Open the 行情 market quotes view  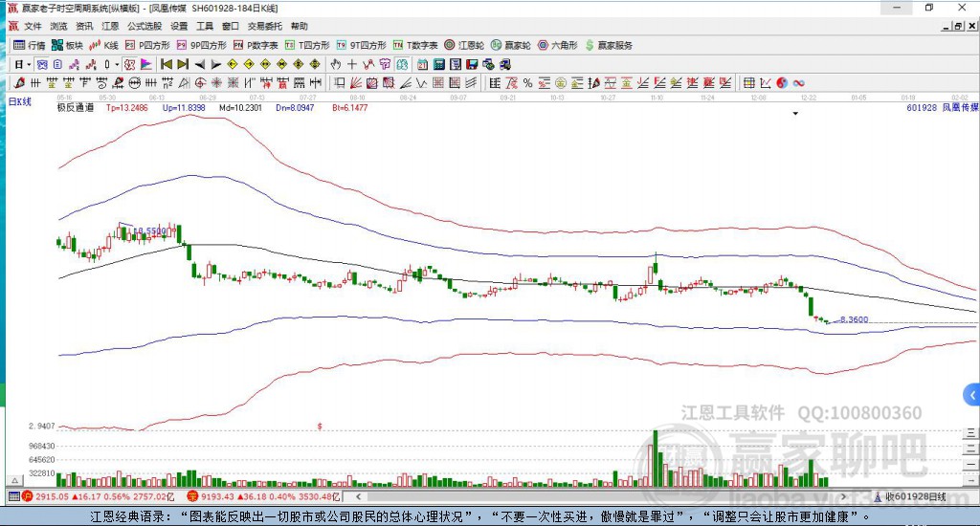pyautogui.click(x=29, y=45)
